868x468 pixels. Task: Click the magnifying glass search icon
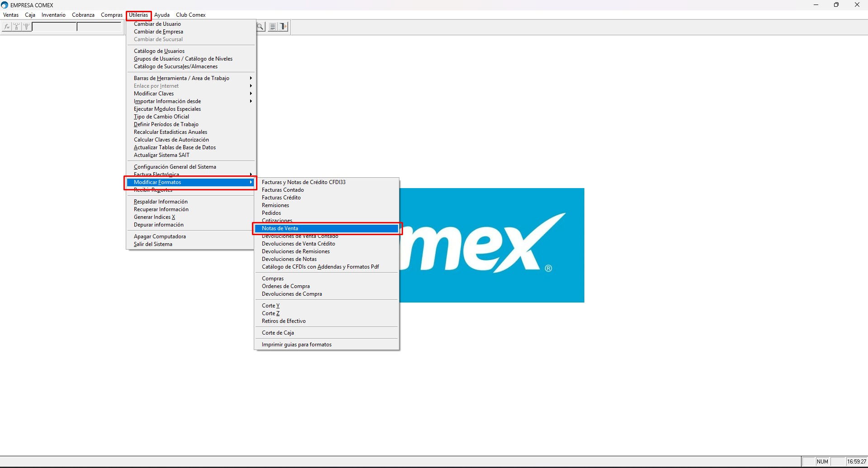click(x=261, y=27)
